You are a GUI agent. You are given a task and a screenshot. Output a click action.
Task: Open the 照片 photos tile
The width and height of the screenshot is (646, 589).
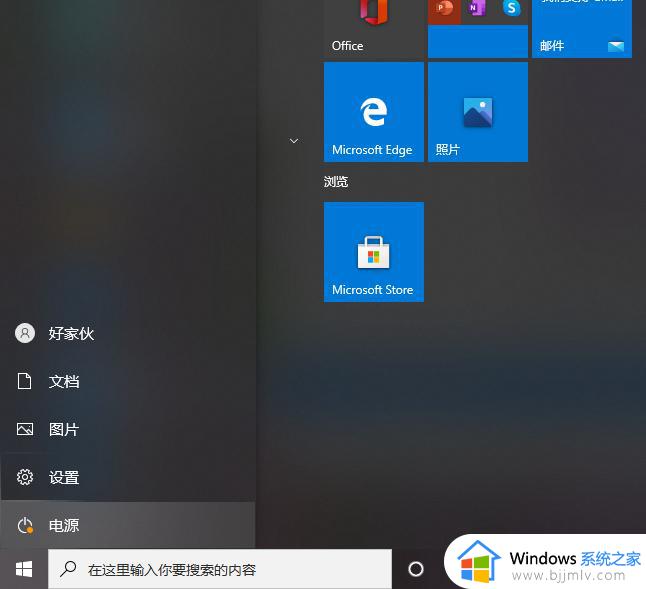(478, 112)
